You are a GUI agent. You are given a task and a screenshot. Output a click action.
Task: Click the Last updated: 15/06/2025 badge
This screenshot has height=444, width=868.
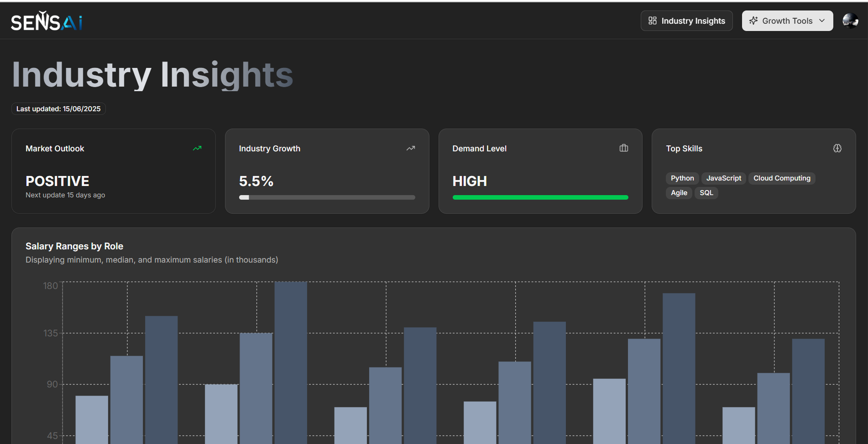(58, 109)
